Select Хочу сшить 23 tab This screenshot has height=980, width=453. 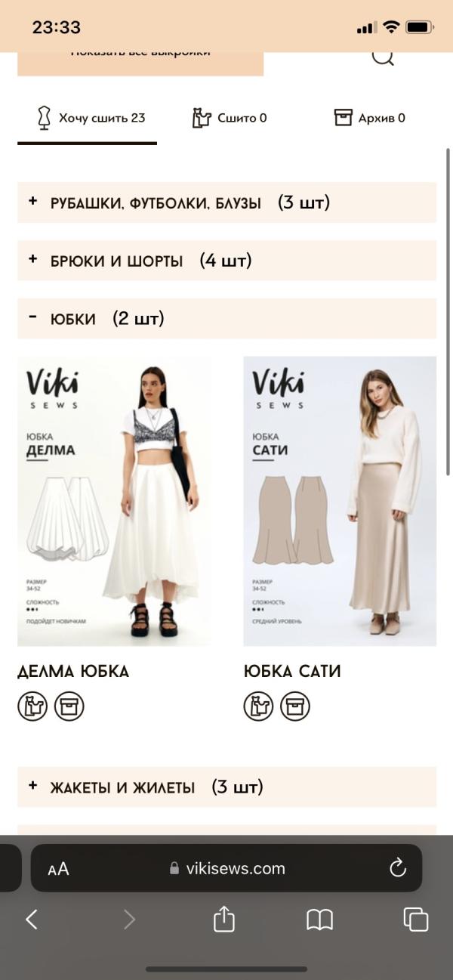point(91,118)
